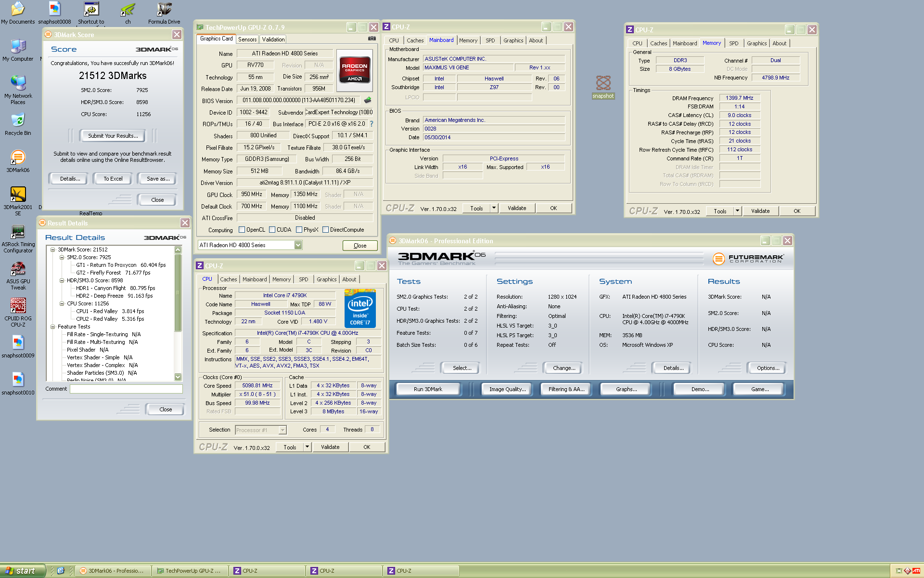Click bus interface question mark
Screen dimensions: 924x578
click(x=372, y=124)
